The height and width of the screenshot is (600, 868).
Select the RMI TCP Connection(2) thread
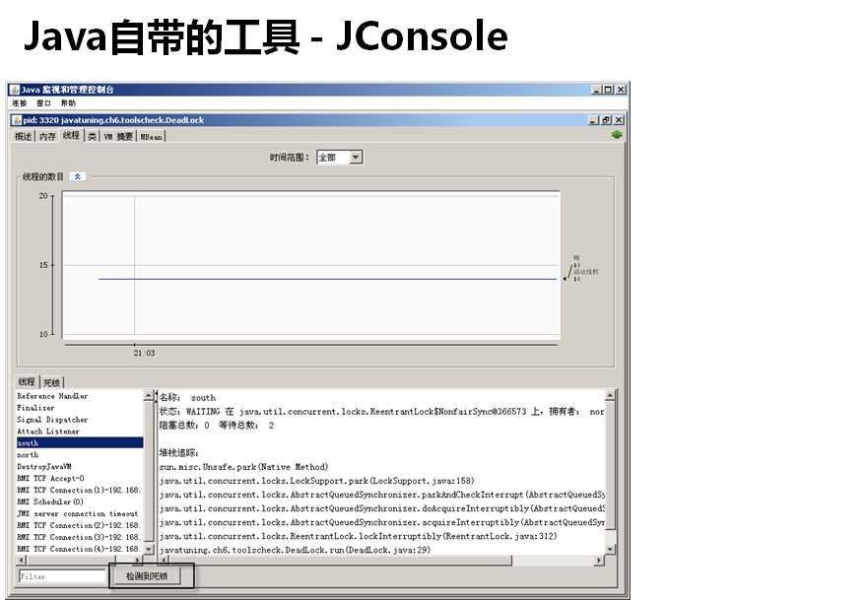[x=80, y=525]
